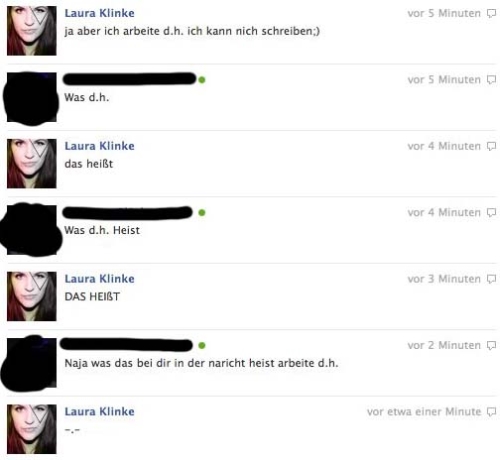Click Laura's avatar on 'ja aber ich arbeite' message

32,31
